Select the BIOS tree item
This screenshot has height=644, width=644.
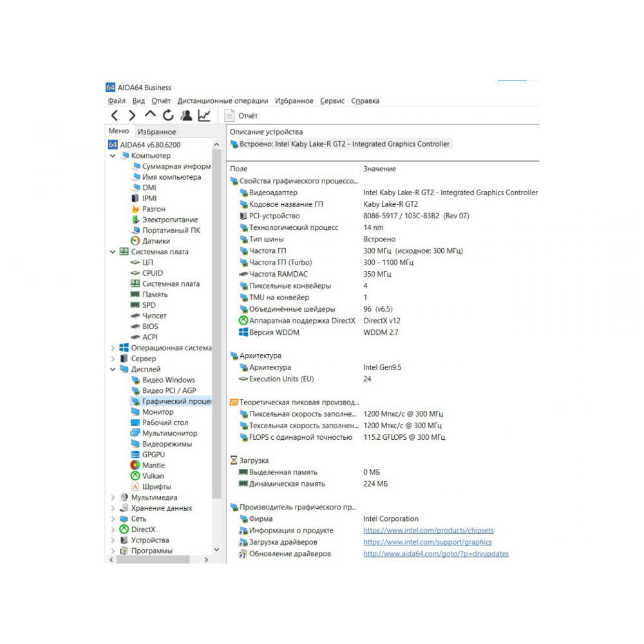point(150,327)
